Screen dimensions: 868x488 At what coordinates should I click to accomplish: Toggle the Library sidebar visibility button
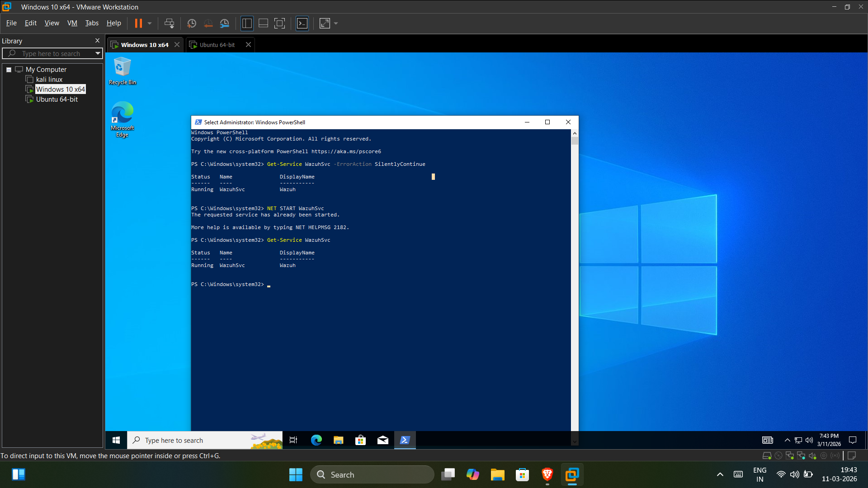[247, 23]
